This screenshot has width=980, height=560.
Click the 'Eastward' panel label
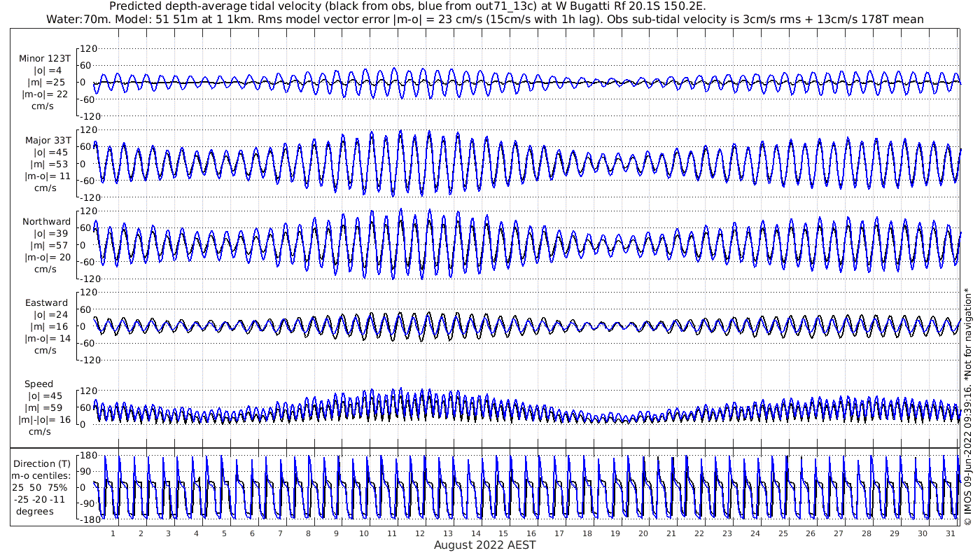46,303
